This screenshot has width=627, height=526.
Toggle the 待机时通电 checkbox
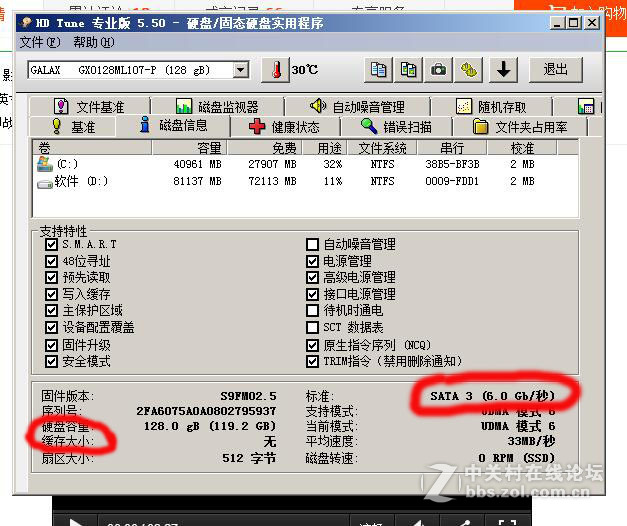[x=312, y=310]
